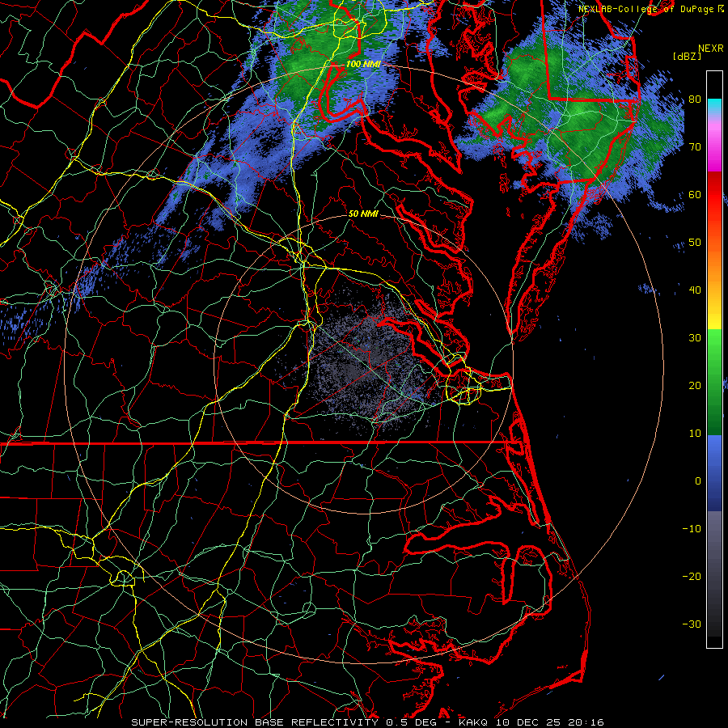This screenshot has width=728, height=728.
Task: Click the "50" value on the dBZ scale
Action: click(x=695, y=243)
